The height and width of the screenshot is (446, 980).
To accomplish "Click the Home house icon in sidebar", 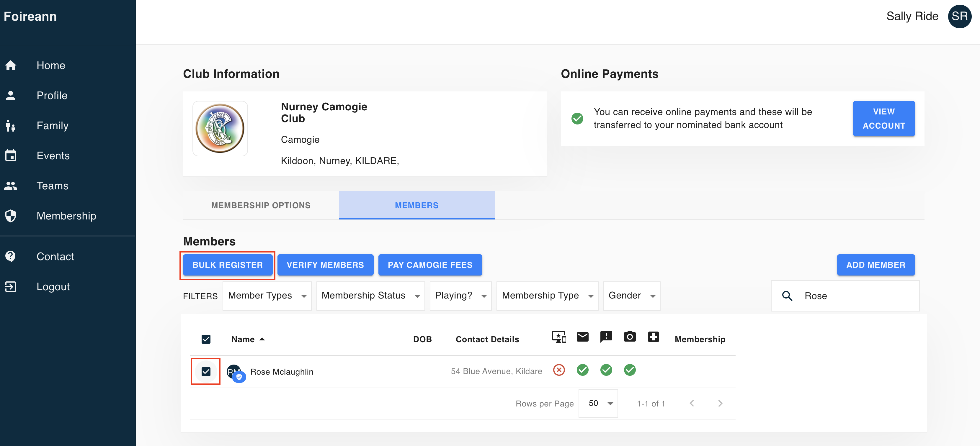I will 11,65.
